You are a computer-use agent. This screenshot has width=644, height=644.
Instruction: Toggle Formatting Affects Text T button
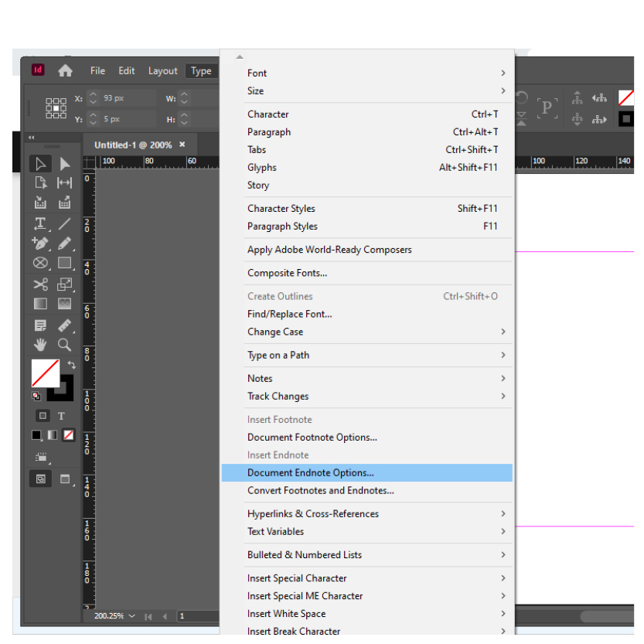(61, 416)
